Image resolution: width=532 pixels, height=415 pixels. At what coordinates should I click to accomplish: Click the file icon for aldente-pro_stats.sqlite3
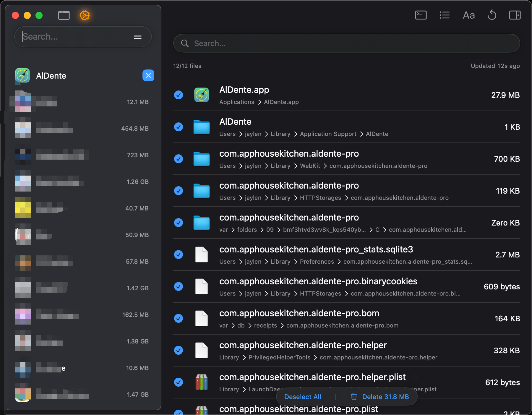click(x=202, y=254)
